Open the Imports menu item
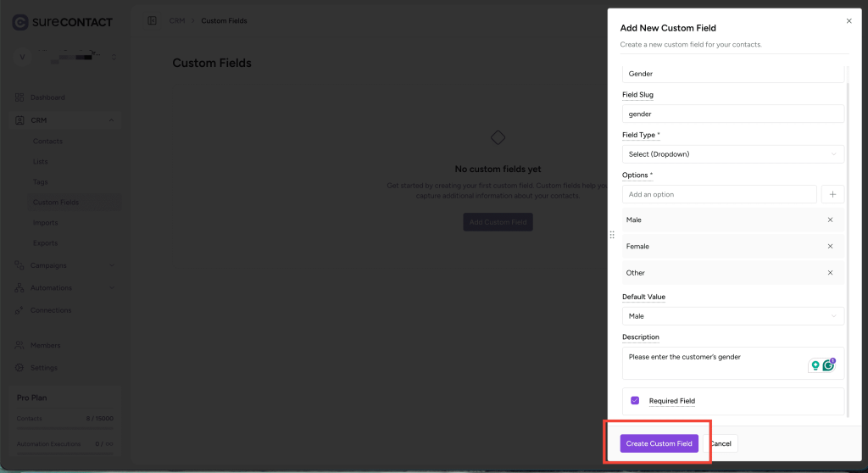This screenshot has height=473, width=868. 46,223
